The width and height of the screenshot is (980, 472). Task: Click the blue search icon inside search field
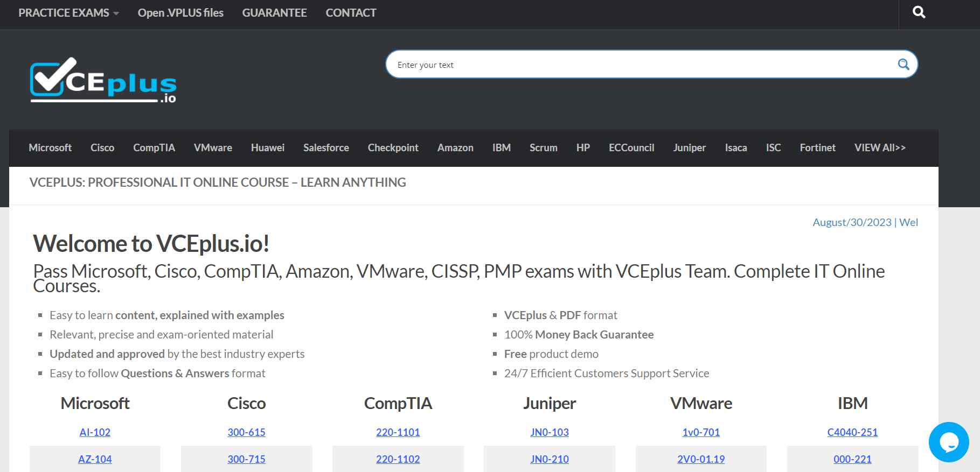tap(903, 65)
